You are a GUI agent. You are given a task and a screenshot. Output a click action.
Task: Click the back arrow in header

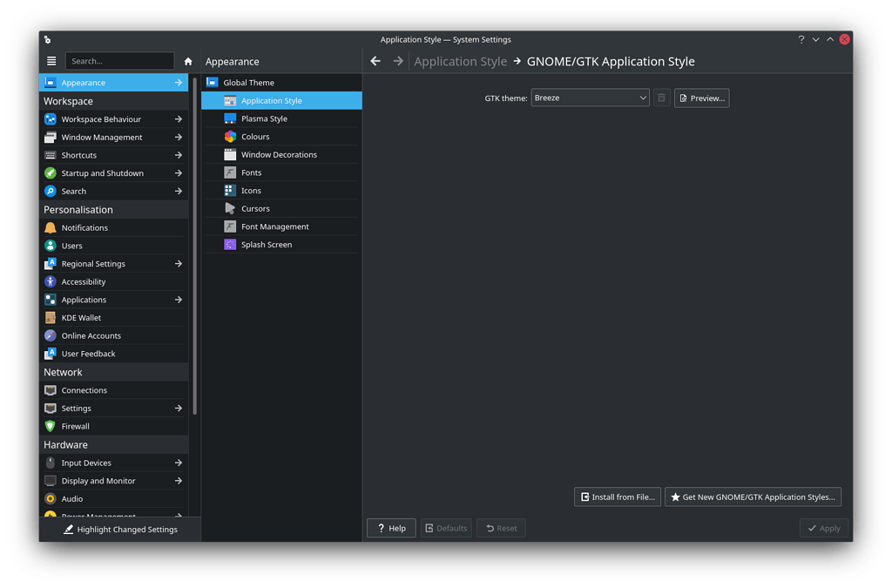[x=375, y=61]
